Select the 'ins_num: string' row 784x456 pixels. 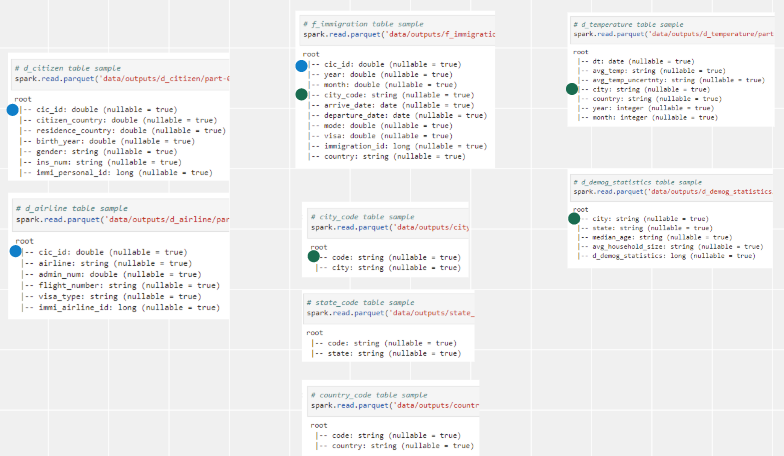coord(102,162)
